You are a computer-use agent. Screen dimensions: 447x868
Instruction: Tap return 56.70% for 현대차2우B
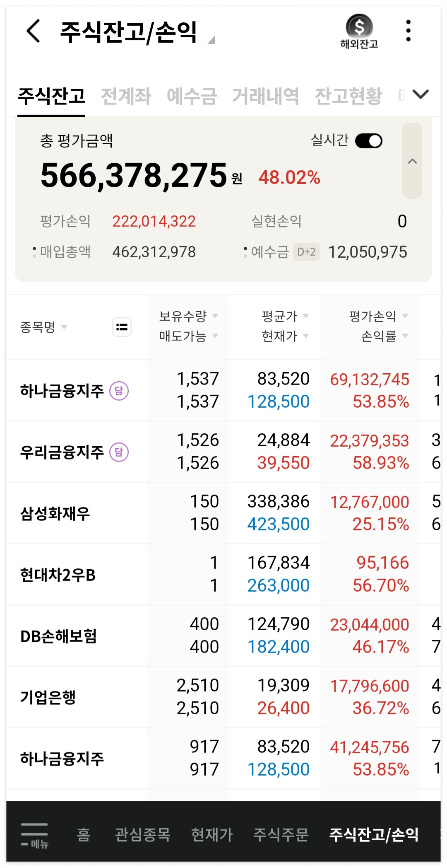[x=381, y=585]
